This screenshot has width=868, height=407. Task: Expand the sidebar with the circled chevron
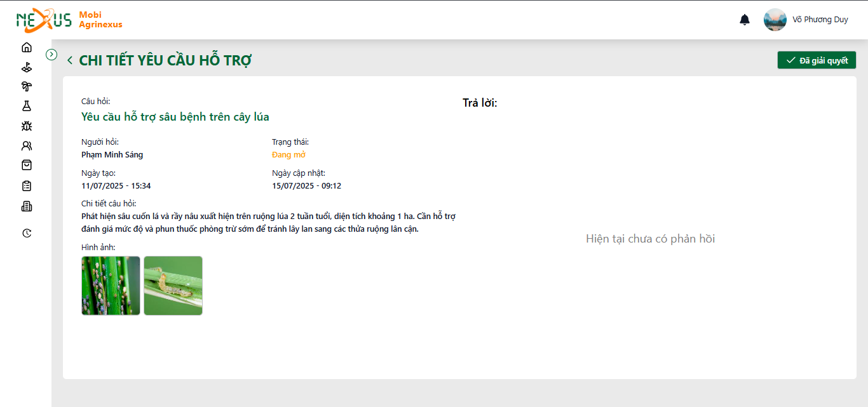click(52, 55)
